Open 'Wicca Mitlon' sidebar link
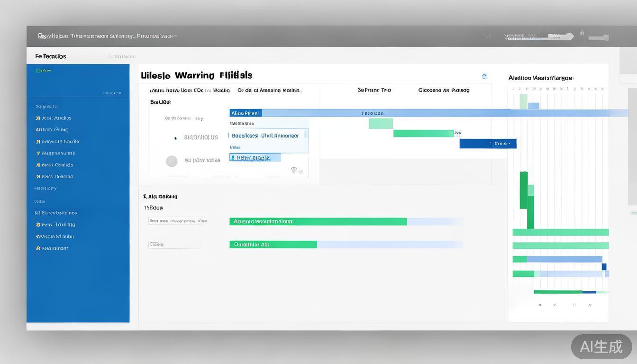Image resolution: width=637 pixels, height=364 pixels. point(55,237)
